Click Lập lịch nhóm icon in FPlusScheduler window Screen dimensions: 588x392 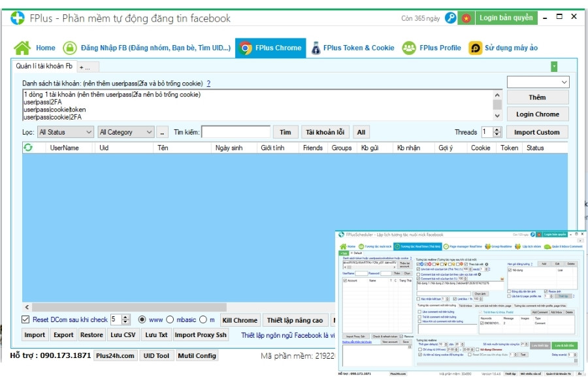click(x=517, y=246)
